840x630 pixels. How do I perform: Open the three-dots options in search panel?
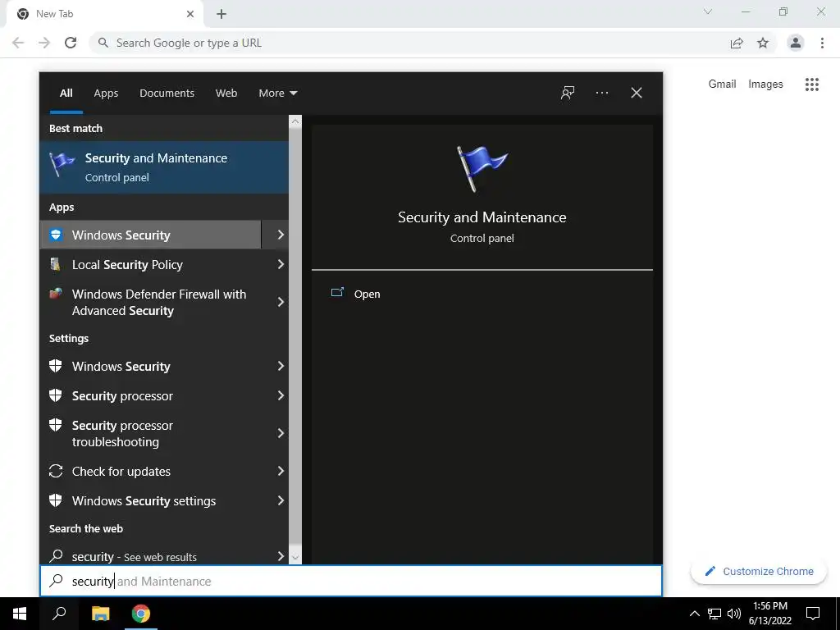click(x=601, y=93)
